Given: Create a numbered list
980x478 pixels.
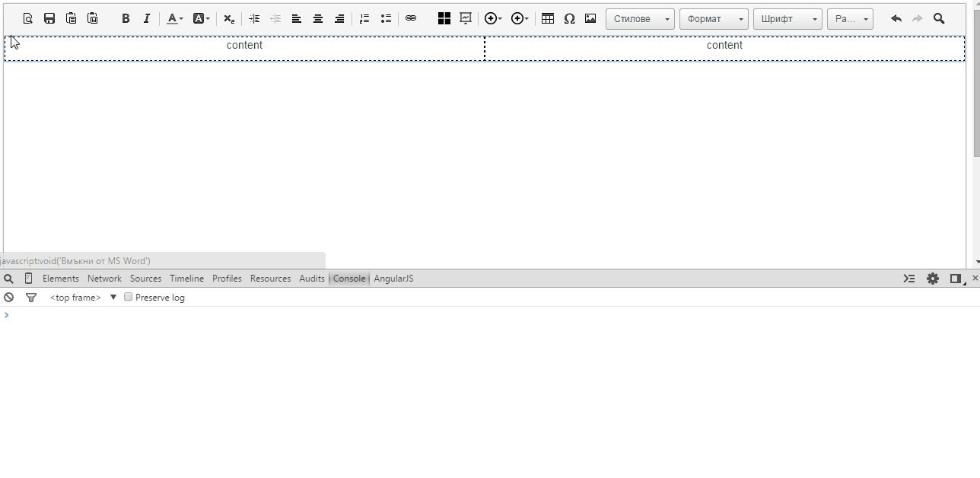Looking at the screenshot, I should (x=364, y=18).
